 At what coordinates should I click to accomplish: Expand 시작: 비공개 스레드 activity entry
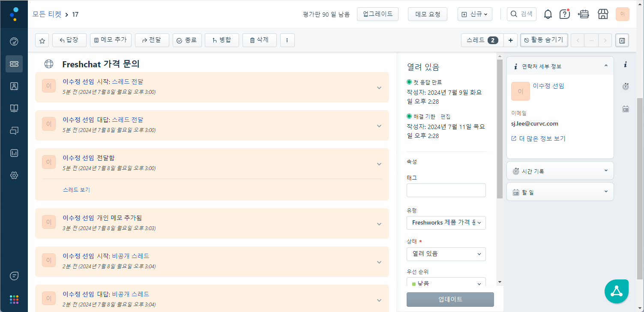(379, 262)
